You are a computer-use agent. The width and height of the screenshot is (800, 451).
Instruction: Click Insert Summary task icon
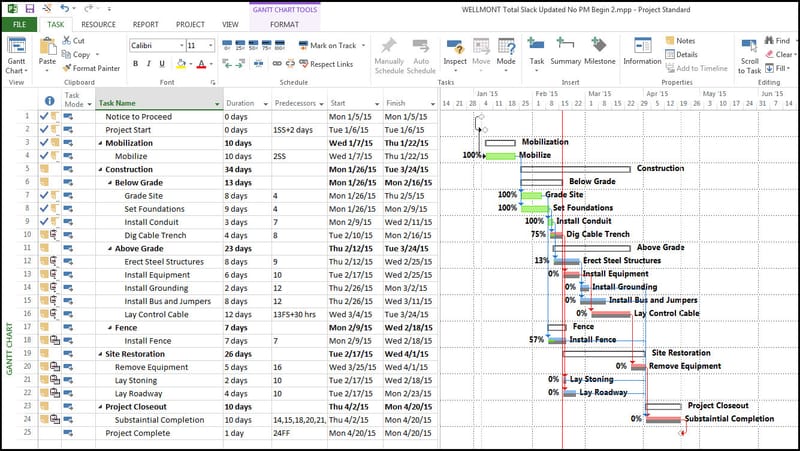click(567, 48)
